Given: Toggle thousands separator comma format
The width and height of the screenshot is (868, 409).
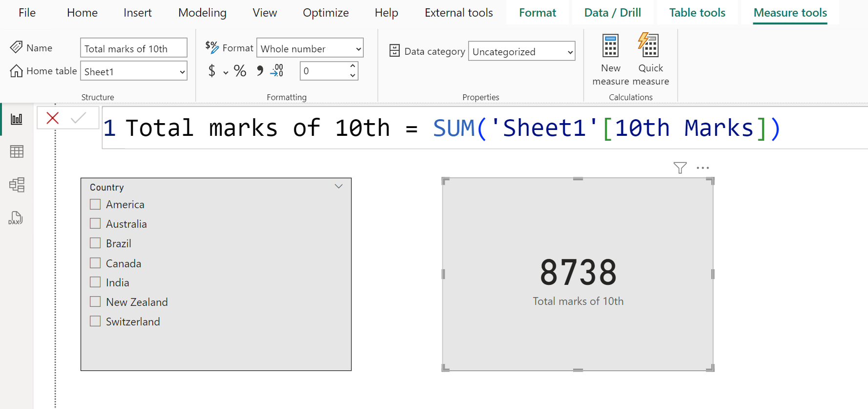Looking at the screenshot, I should tap(260, 71).
